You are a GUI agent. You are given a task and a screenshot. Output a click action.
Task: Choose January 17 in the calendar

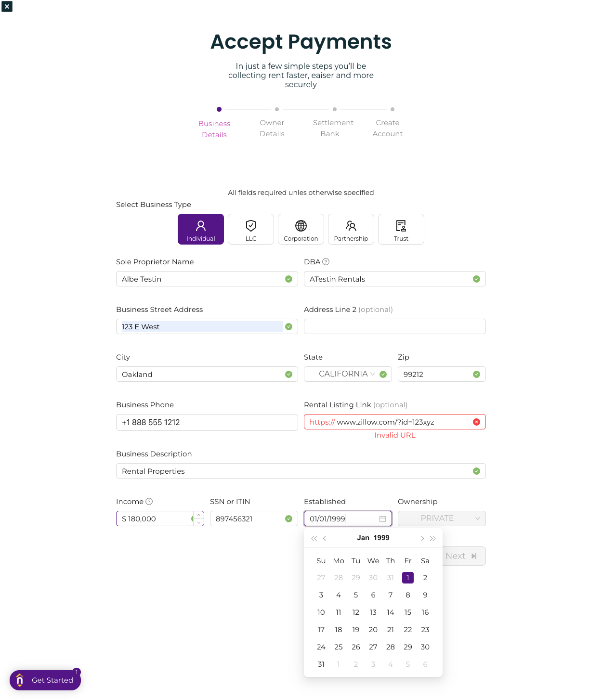tap(321, 630)
